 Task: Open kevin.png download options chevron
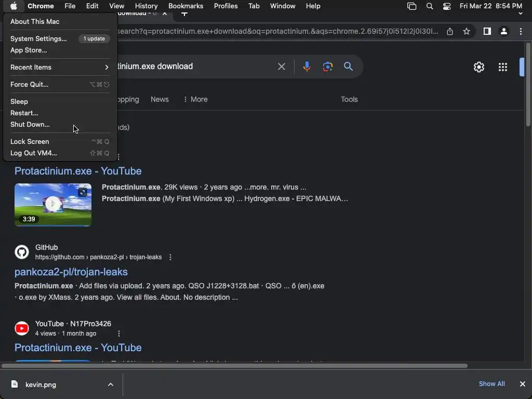click(111, 384)
